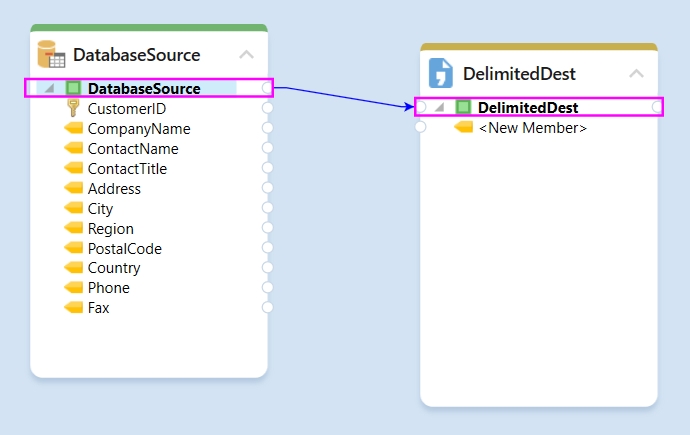Click the DelimitedDest file icon in header
The height and width of the screenshot is (435, 690).
(440, 74)
